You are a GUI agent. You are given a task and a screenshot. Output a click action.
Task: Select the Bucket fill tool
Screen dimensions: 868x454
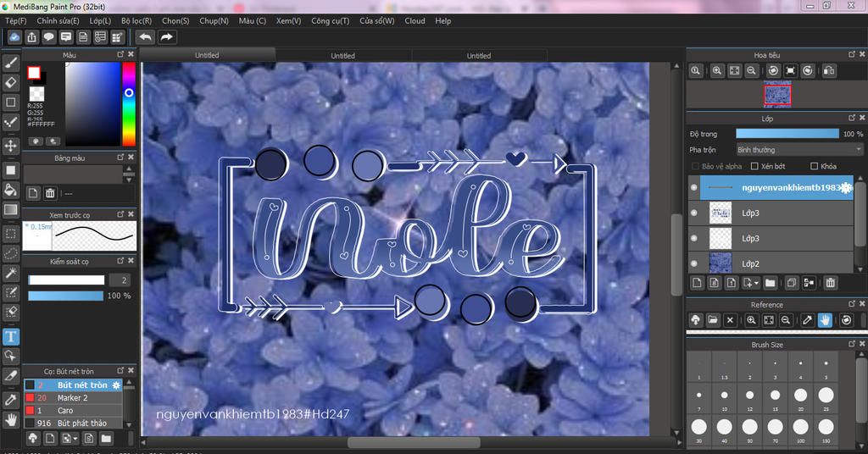(x=11, y=189)
